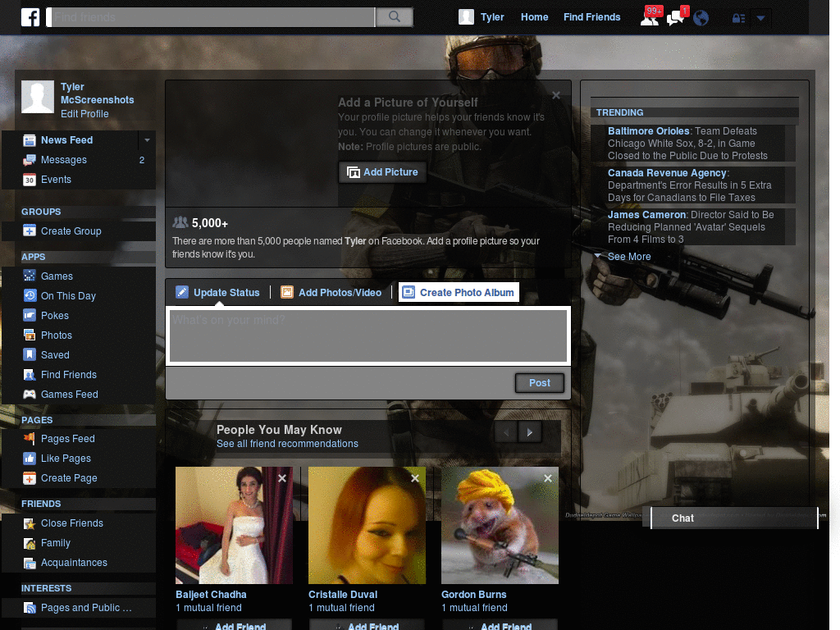Select the Add Photos/Video tab
This screenshot has height=630, width=840.
click(331, 293)
